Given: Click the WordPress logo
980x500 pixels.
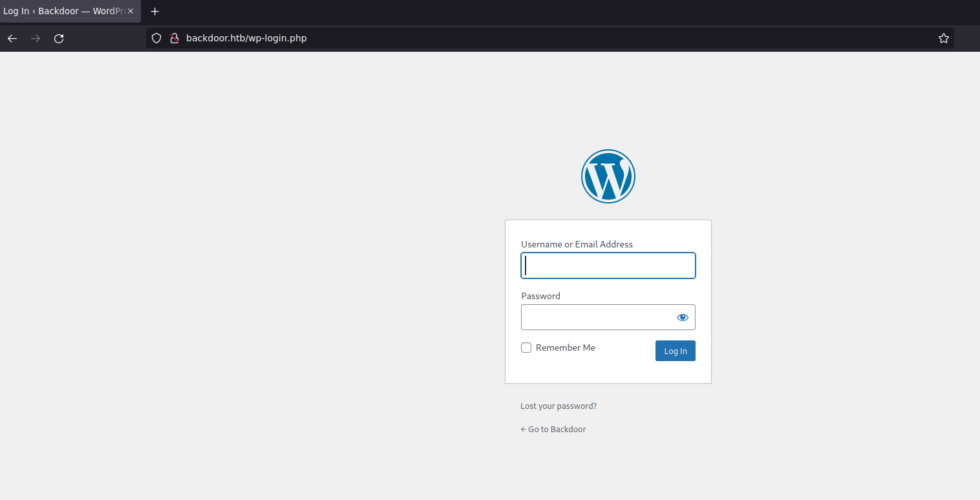Looking at the screenshot, I should (x=608, y=176).
